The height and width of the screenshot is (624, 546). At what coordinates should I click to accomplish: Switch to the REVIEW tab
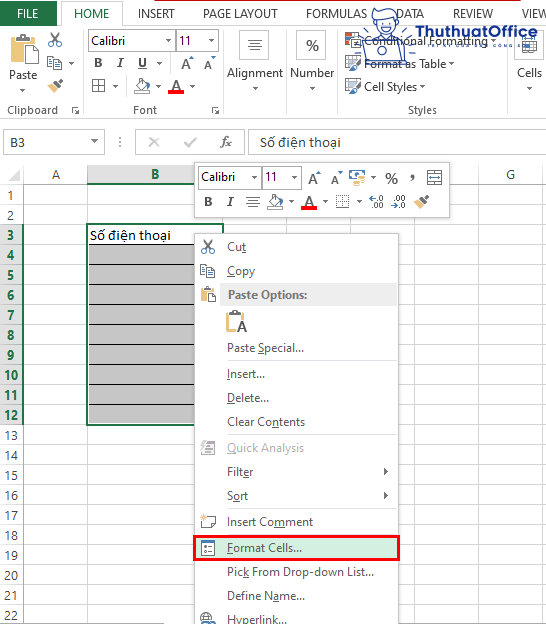tap(473, 14)
